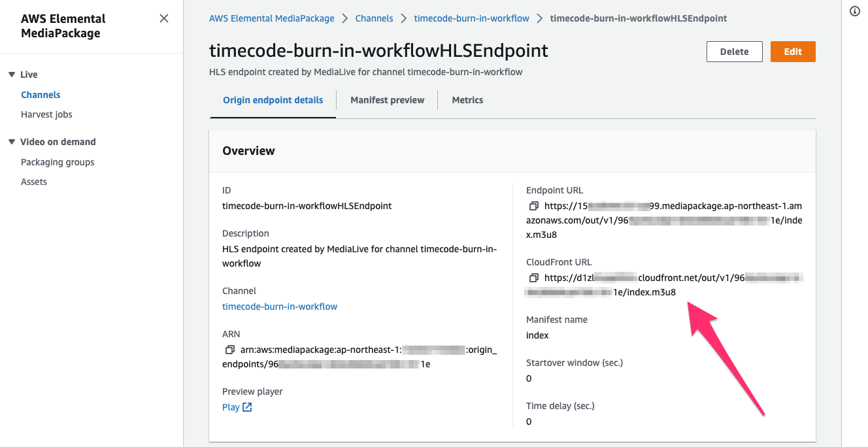Open Packaging groups in the sidebar
This screenshot has height=447, width=868.
[x=58, y=162]
